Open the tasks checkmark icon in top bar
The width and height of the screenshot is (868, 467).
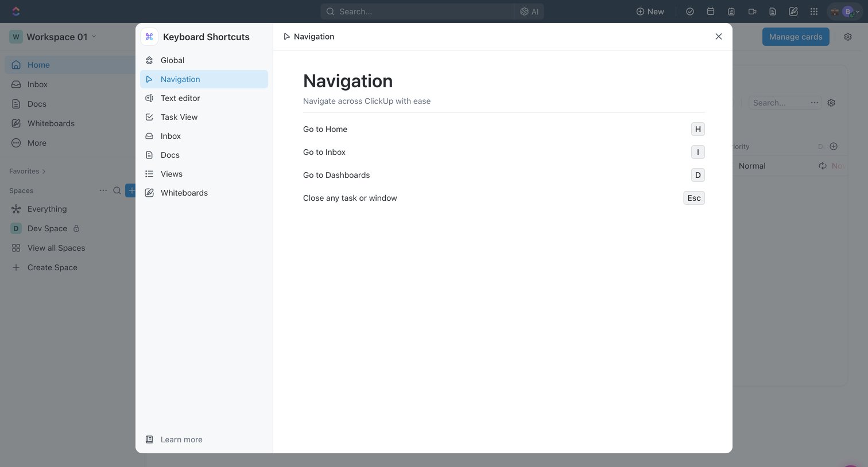(690, 11)
